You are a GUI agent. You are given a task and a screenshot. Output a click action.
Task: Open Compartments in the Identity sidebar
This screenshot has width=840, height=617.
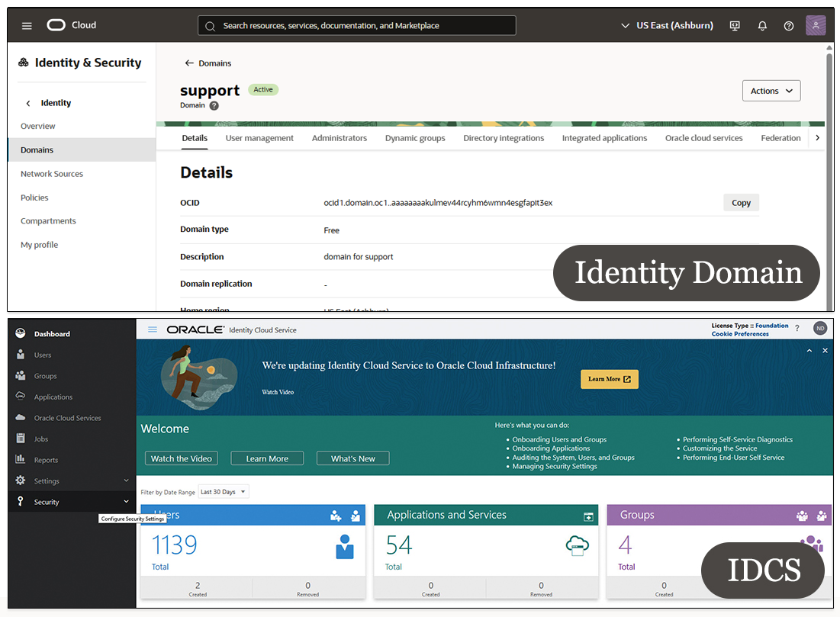pyautogui.click(x=48, y=221)
